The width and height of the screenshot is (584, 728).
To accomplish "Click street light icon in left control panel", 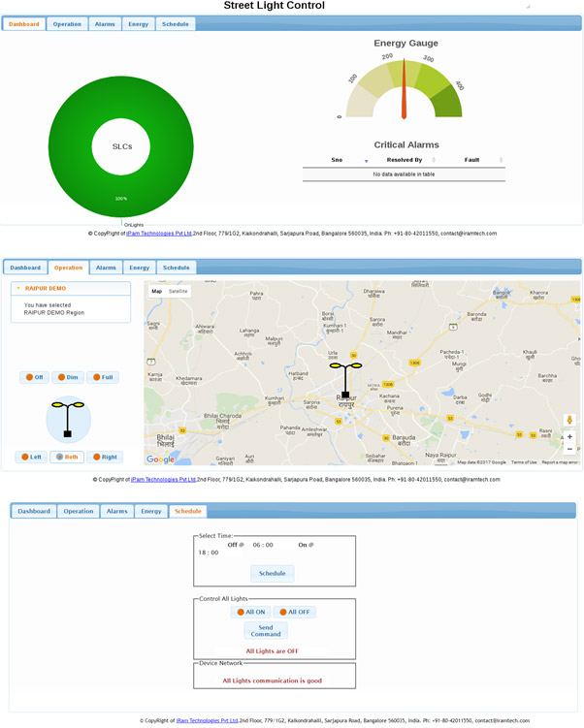I will point(68,420).
